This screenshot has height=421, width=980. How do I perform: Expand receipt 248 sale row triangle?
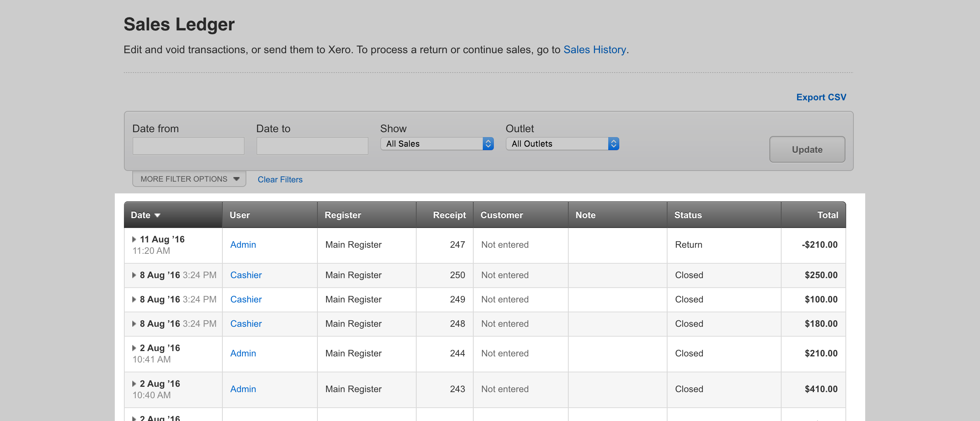[x=134, y=324]
